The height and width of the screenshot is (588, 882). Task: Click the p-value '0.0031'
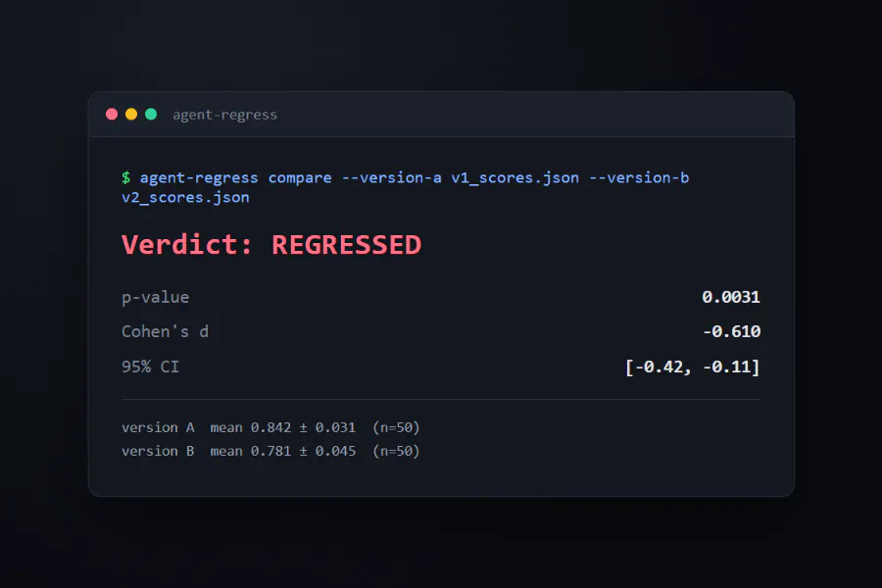[x=731, y=297]
